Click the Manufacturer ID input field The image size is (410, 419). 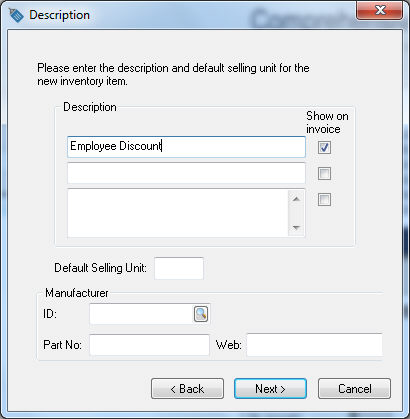click(142, 314)
